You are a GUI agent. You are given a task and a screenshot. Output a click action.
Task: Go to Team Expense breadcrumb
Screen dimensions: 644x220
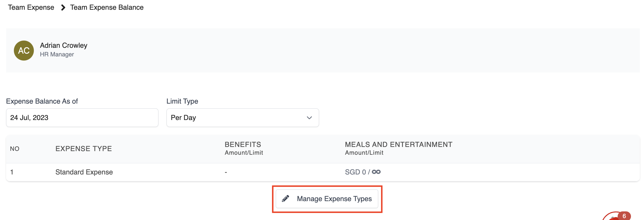coord(31,7)
